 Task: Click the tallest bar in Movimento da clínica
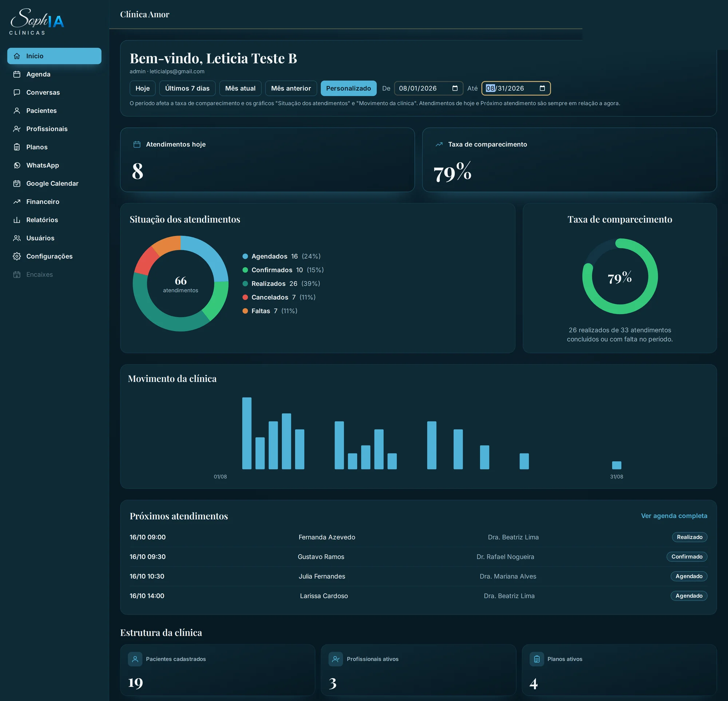[247, 433]
